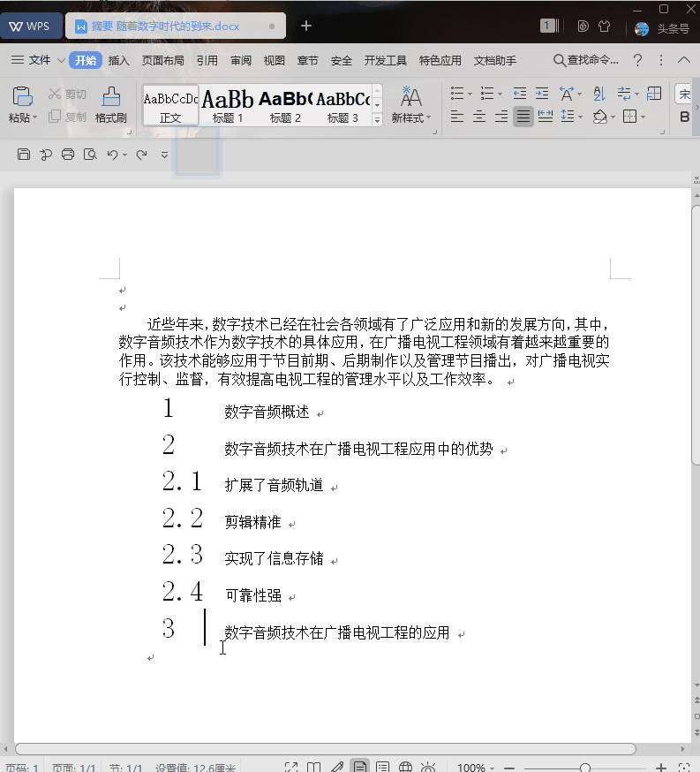Screen dimensions: 700x772
Task: Click the Sort A-Z icon
Action: (599, 93)
